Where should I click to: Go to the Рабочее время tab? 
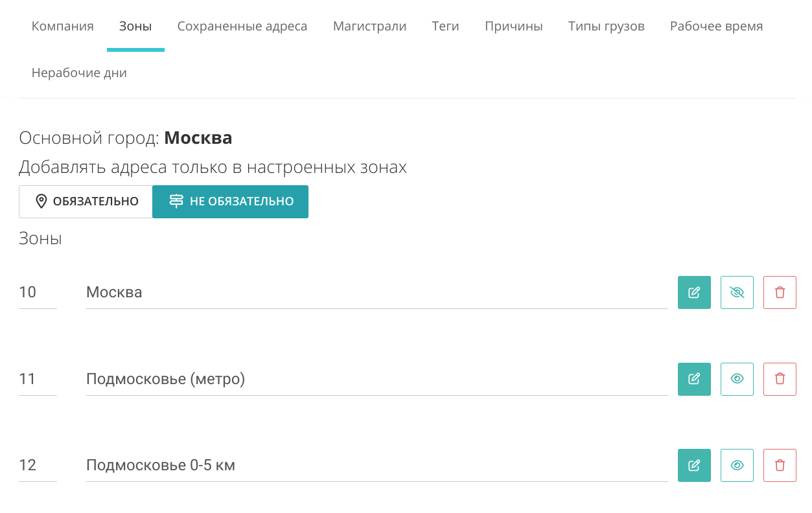point(716,27)
